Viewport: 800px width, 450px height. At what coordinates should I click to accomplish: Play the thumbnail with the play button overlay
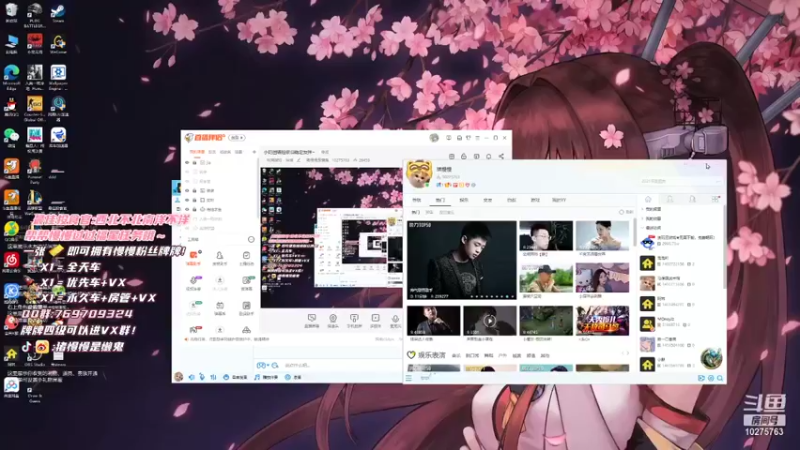click(490, 320)
